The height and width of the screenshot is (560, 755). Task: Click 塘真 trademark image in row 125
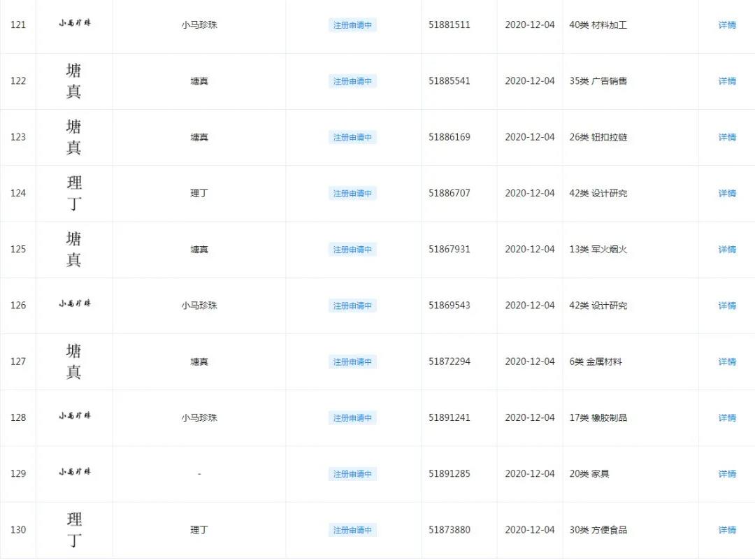(73, 250)
